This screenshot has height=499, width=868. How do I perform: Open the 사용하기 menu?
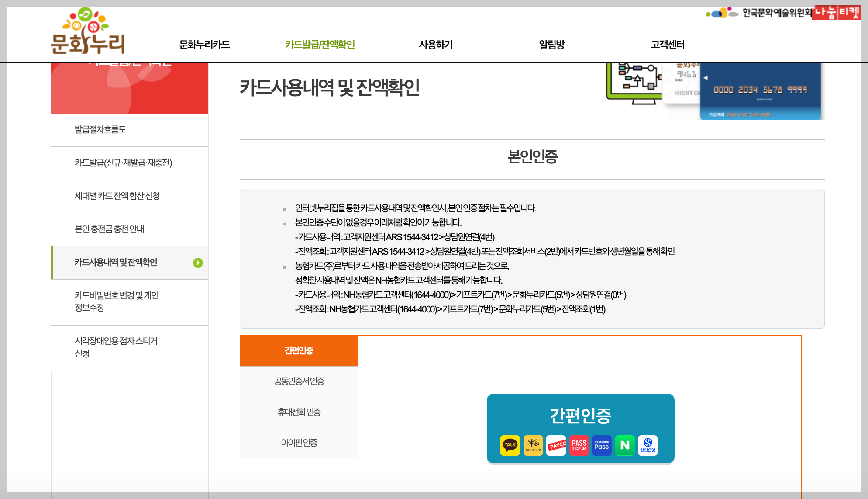click(436, 45)
